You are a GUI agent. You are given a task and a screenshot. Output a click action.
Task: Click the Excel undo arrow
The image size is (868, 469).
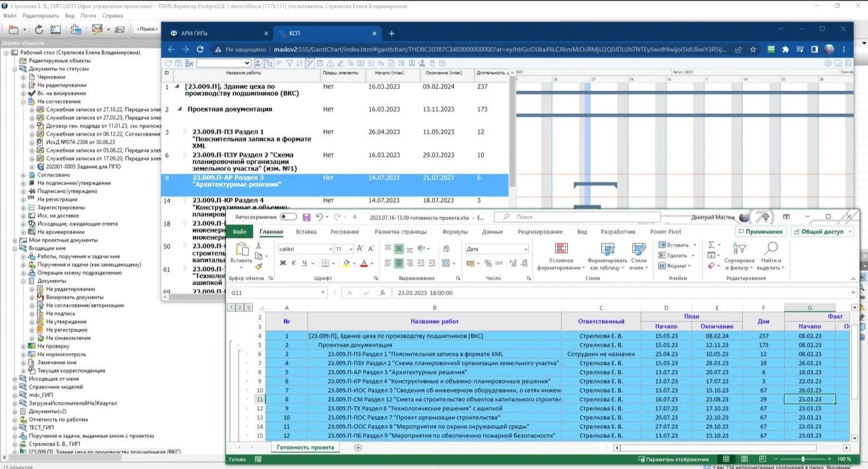point(319,217)
